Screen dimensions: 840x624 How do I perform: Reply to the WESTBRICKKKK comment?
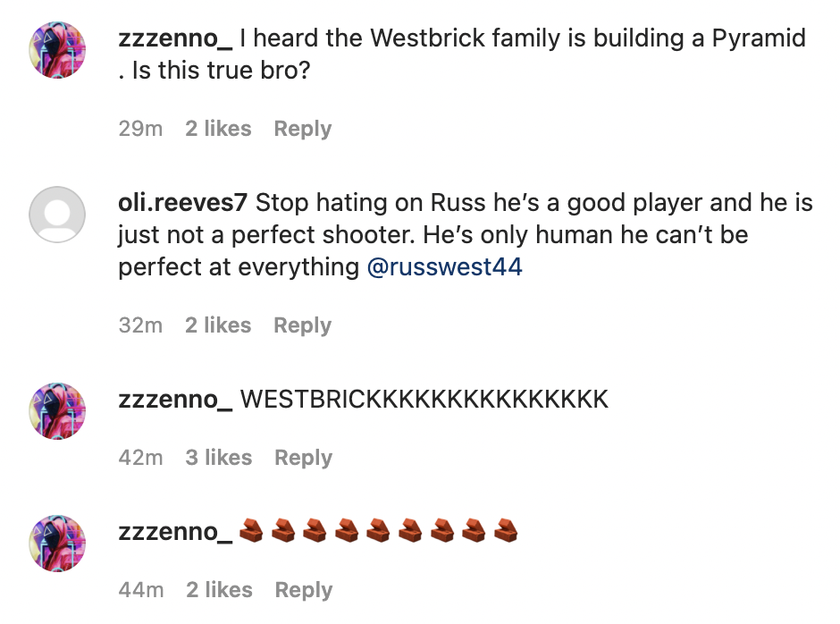(x=303, y=458)
